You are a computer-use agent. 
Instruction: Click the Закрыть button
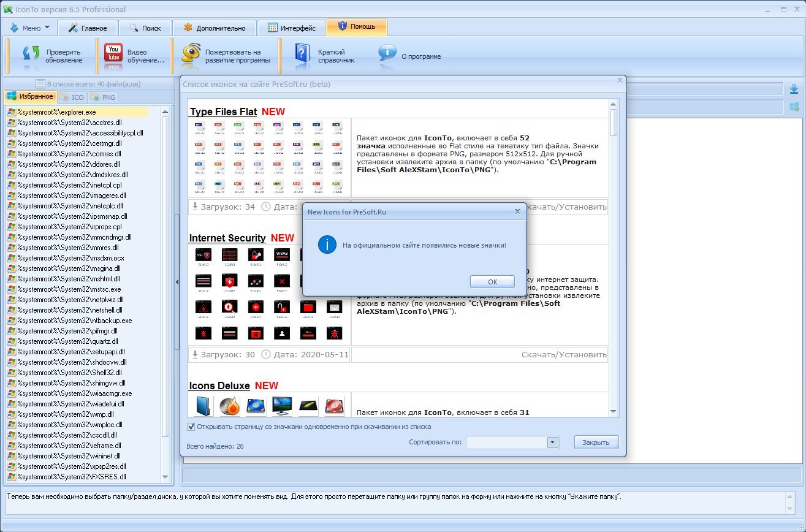pyautogui.click(x=596, y=442)
